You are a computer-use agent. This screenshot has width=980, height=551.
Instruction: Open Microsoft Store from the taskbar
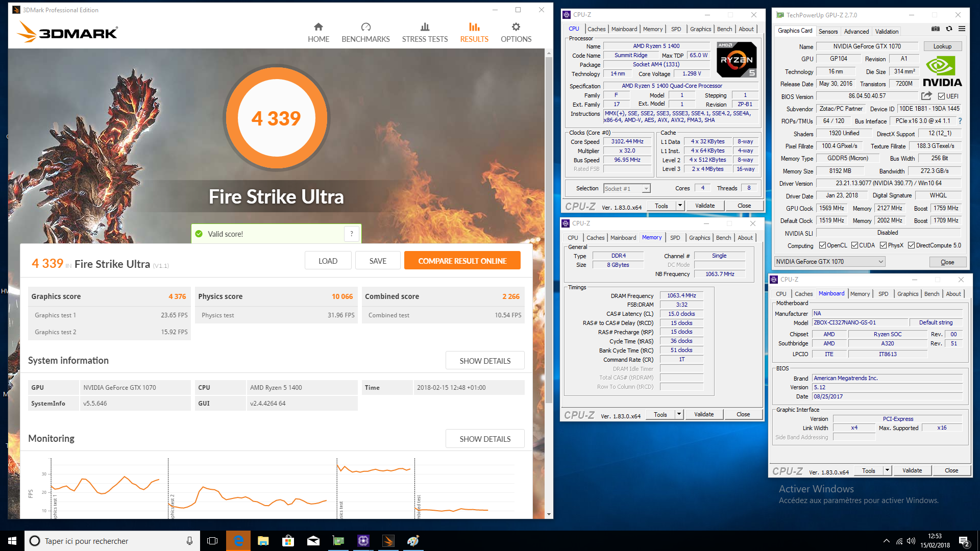pyautogui.click(x=288, y=541)
